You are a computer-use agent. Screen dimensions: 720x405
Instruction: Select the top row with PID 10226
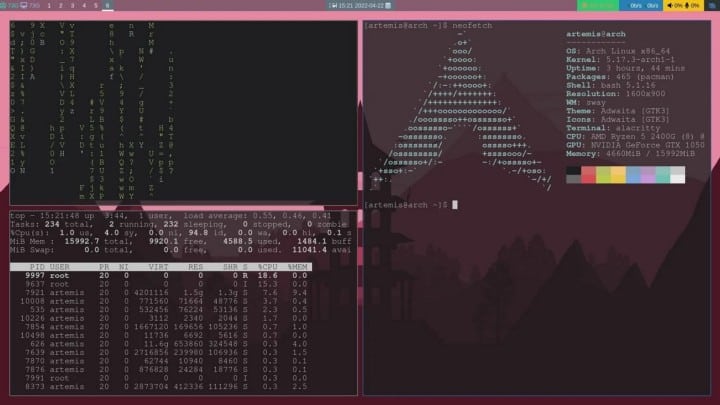(161, 318)
